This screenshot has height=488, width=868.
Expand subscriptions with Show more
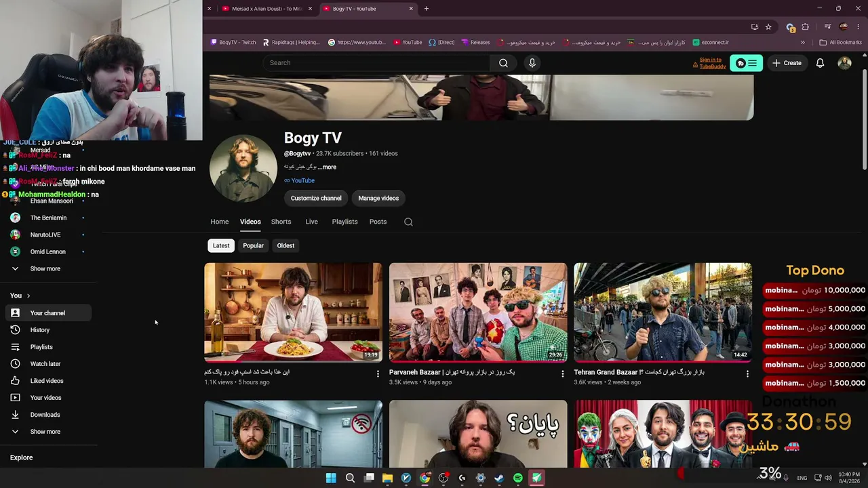[48, 269]
